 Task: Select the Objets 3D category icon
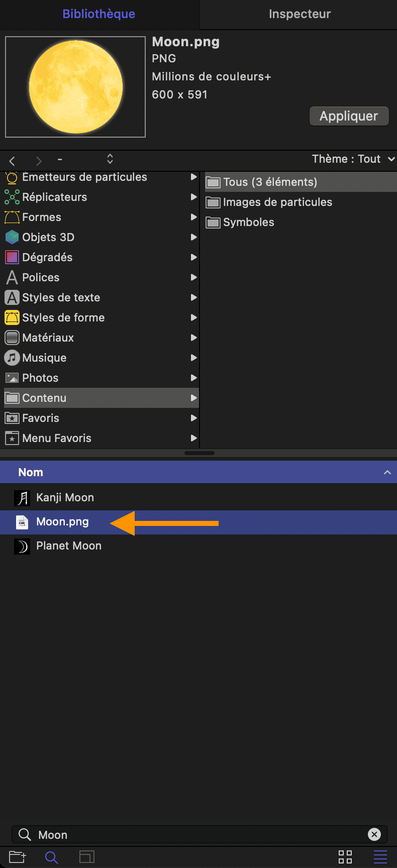pyautogui.click(x=12, y=237)
